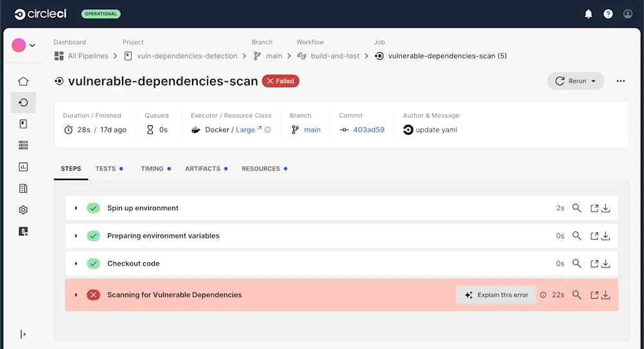
Task: Select the STEPS tab
Action: pos(71,168)
